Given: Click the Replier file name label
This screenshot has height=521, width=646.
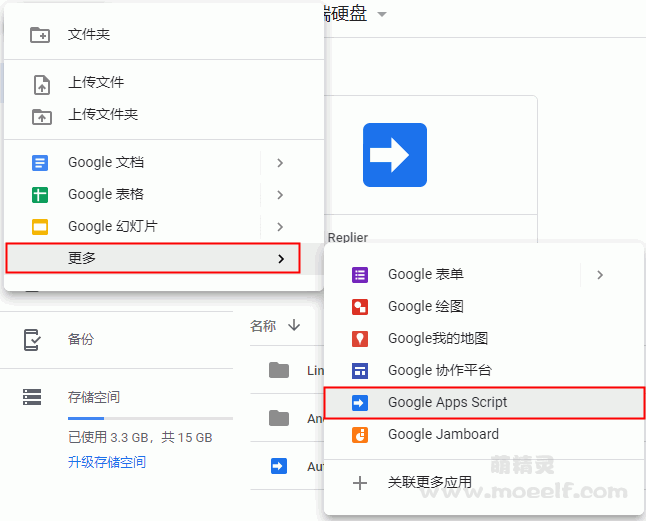Looking at the screenshot, I should pyautogui.click(x=348, y=238).
